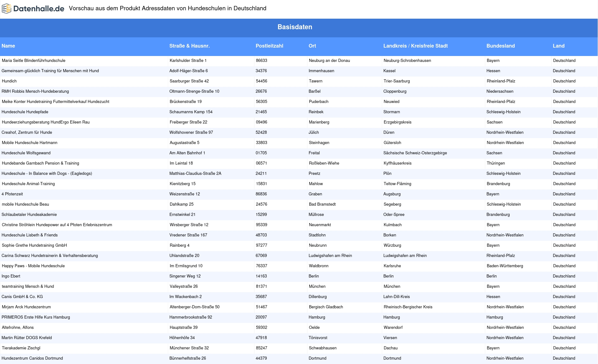The width and height of the screenshot is (598, 364).
Task: Click Bundesland Baden-Württemberg cell
Action: point(505,266)
